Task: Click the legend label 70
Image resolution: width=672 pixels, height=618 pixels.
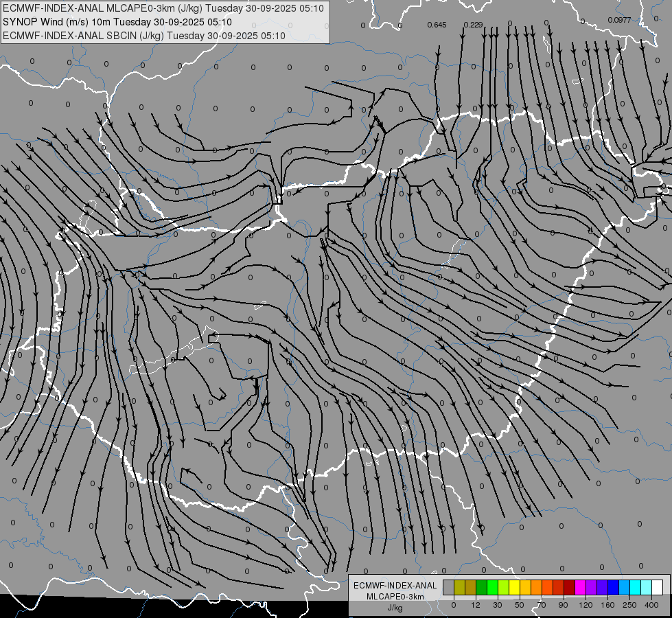Action: tap(542, 605)
